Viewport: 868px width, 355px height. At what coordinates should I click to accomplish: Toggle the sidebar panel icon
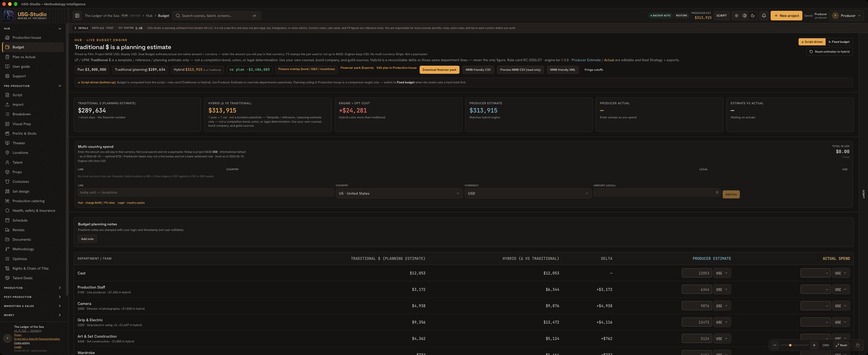point(77,16)
